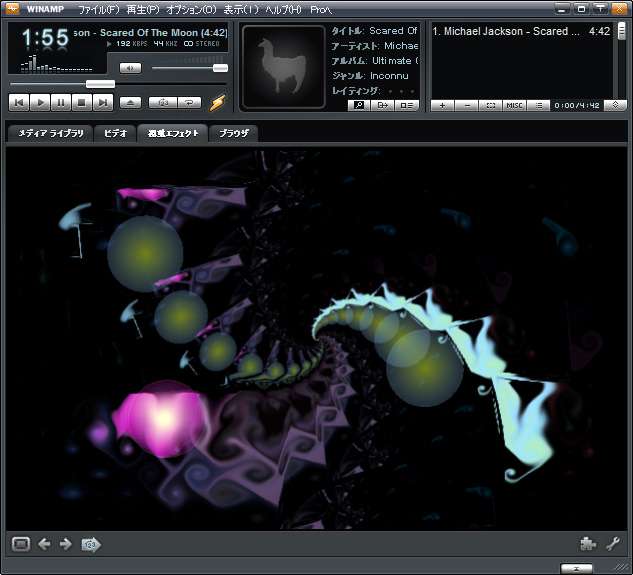
Task: Click the 1:55 elapsed time display
Action: 45,37
